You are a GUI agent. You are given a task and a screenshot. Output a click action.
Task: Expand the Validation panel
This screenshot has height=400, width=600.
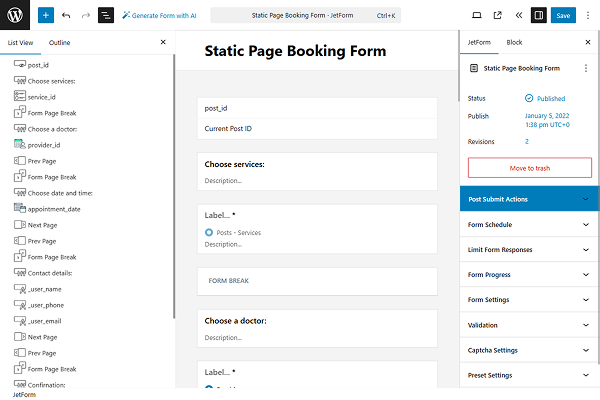click(530, 325)
